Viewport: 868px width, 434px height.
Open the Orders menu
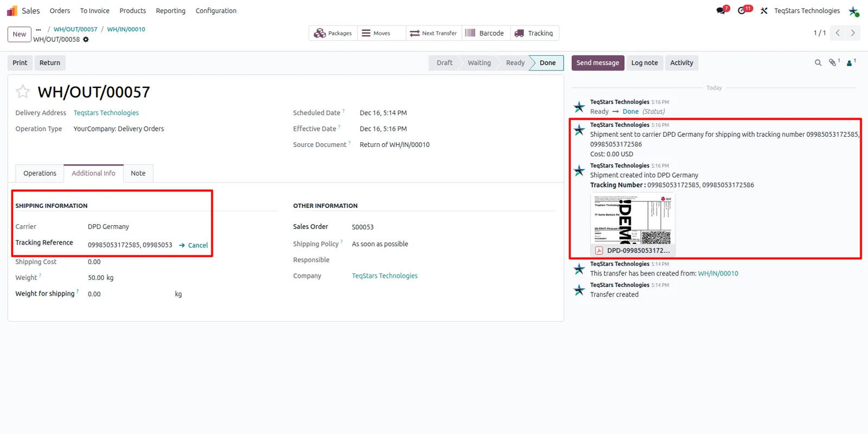(x=60, y=11)
